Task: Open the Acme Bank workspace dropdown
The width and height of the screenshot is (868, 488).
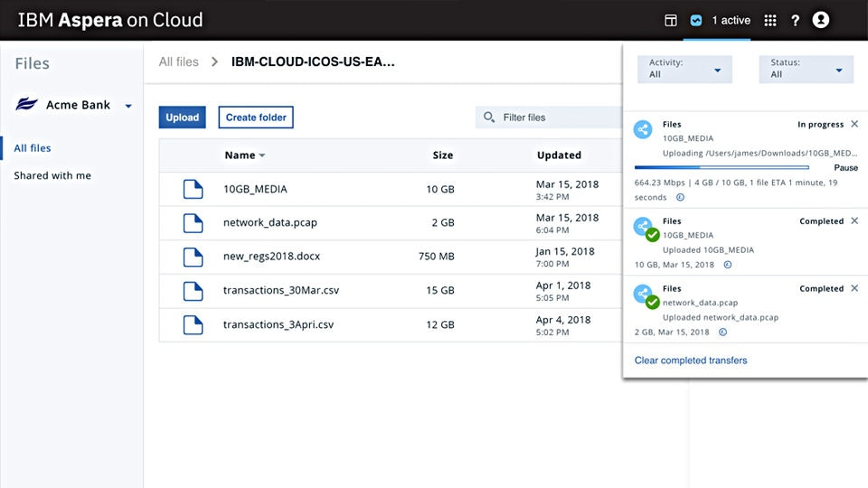Action: [x=128, y=106]
